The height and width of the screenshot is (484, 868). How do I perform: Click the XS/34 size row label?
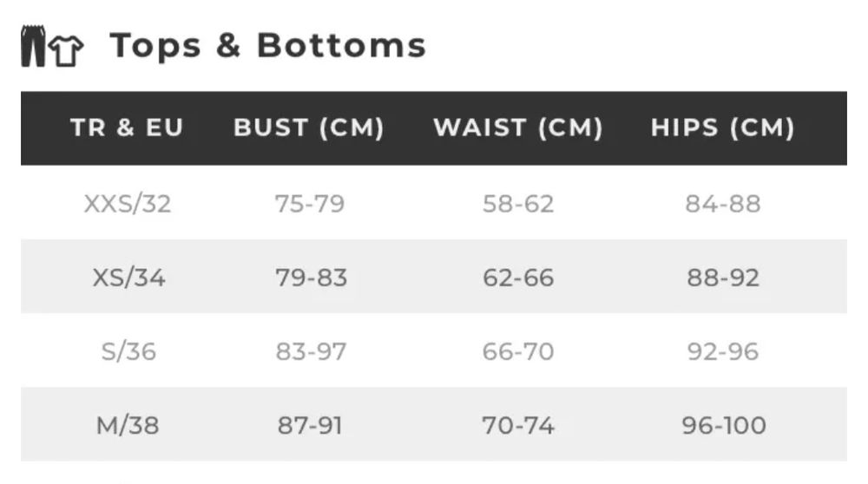[x=128, y=278]
